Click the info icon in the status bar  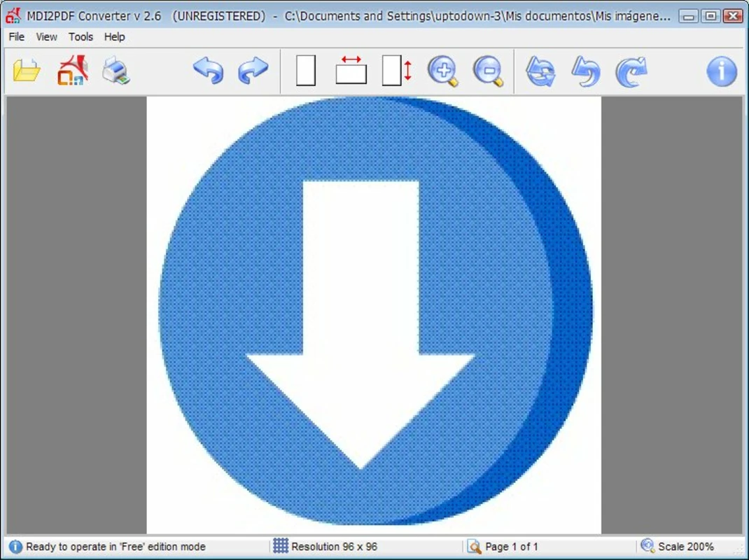pos(15,546)
